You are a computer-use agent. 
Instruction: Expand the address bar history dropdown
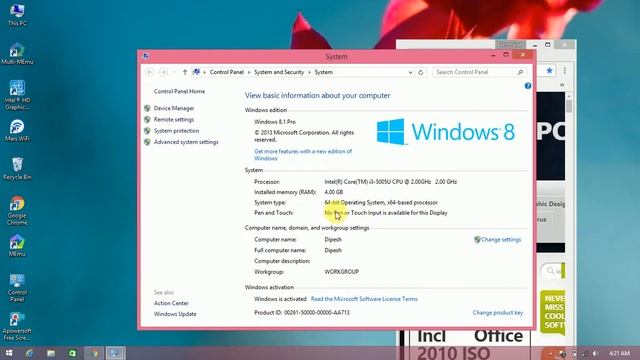coord(410,72)
